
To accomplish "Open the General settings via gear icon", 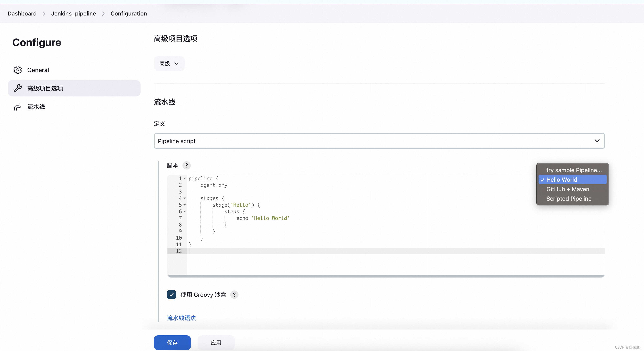I will pos(18,70).
